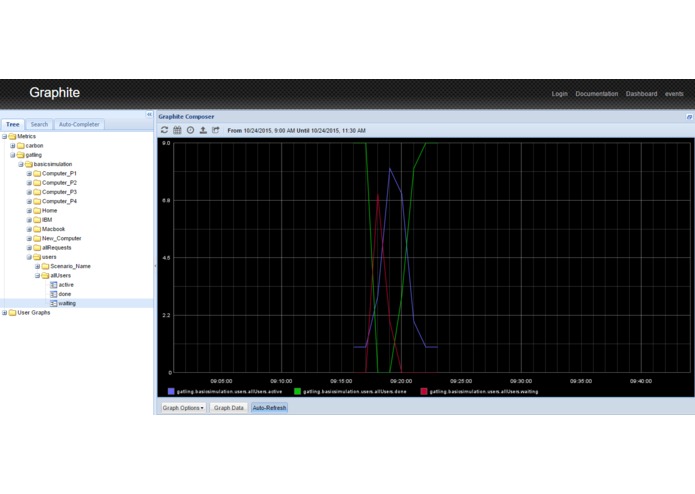Refresh the graph using the toolbar icon

(x=164, y=130)
